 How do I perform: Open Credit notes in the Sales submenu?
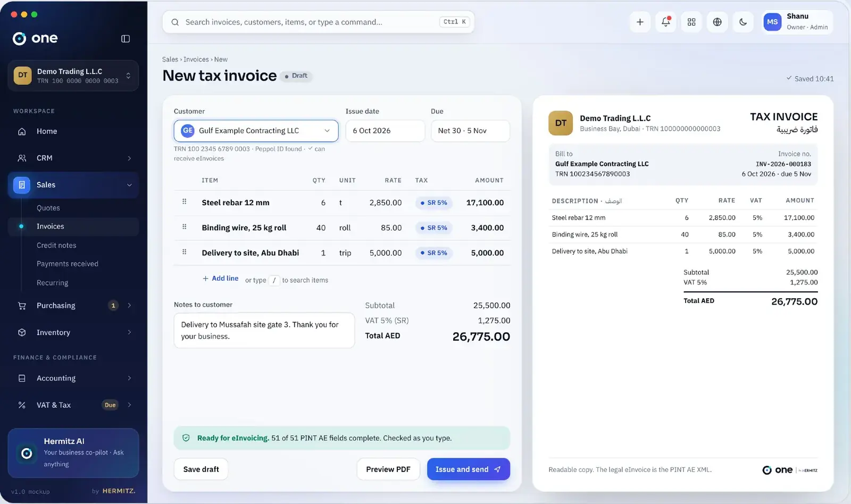pyautogui.click(x=56, y=245)
